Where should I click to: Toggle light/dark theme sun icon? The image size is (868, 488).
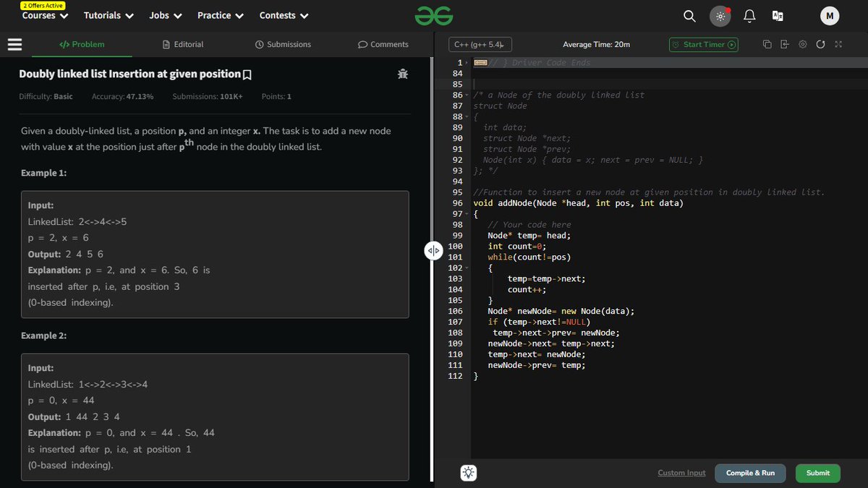(x=720, y=16)
